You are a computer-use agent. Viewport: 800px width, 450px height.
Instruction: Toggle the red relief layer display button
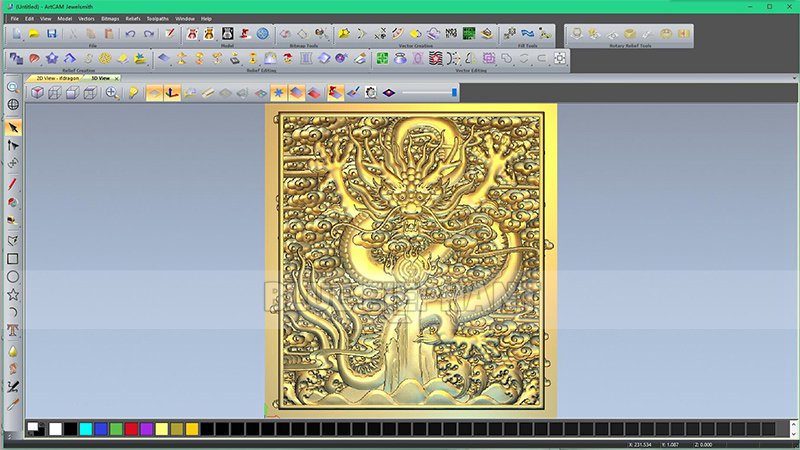[x=314, y=92]
